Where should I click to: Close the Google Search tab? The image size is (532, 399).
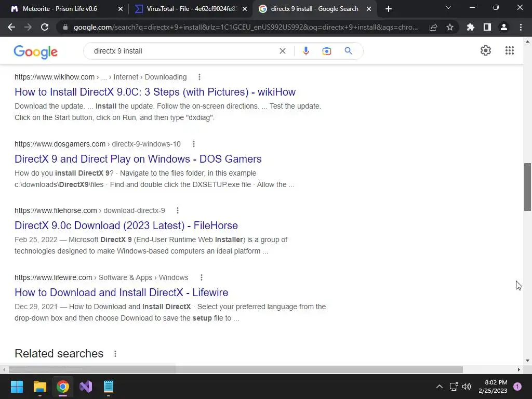click(x=369, y=9)
